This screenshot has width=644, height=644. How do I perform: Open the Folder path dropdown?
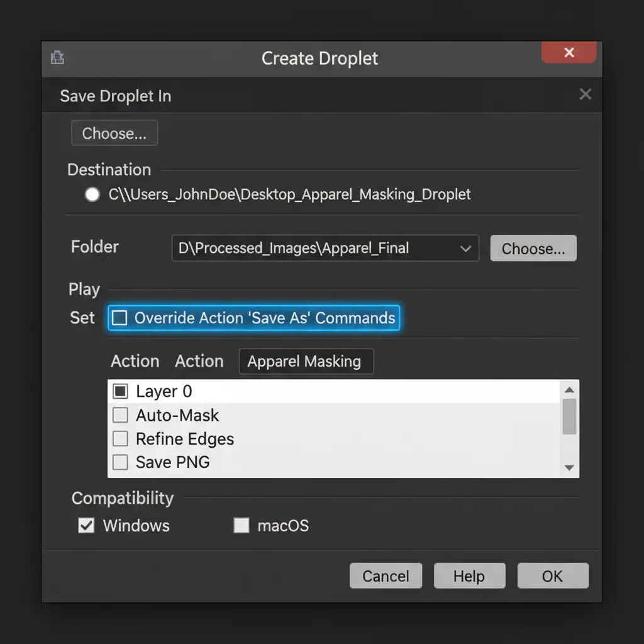click(x=465, y=248)
